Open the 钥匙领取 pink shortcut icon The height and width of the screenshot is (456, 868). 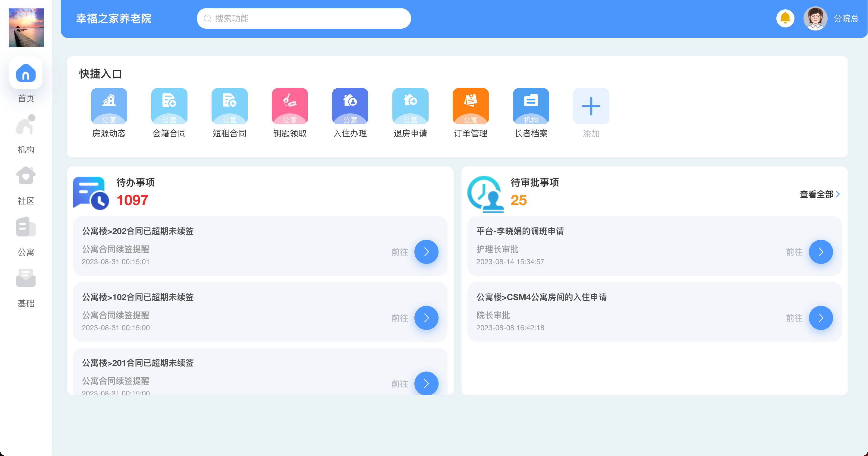pyautogui.click(x=290, y=106)
